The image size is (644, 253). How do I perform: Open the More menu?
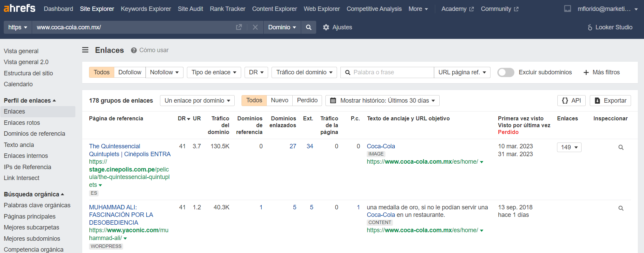(x=418, y=9)
